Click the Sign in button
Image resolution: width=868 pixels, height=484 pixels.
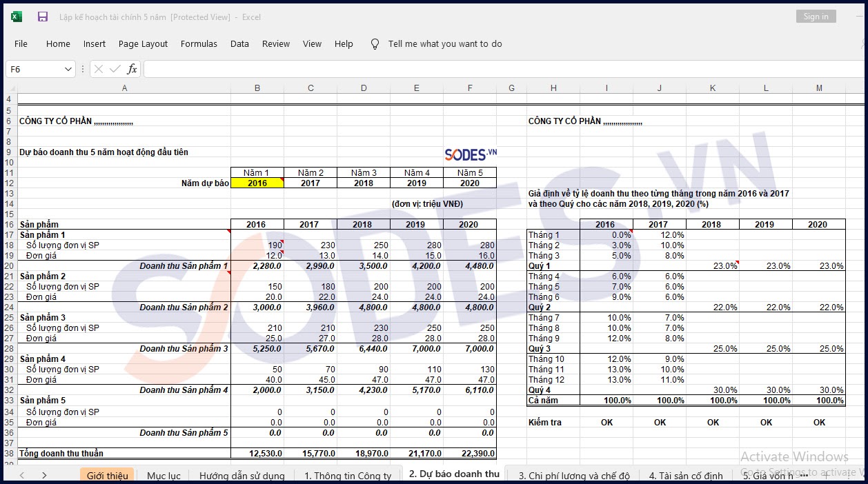tap(816, 17)
